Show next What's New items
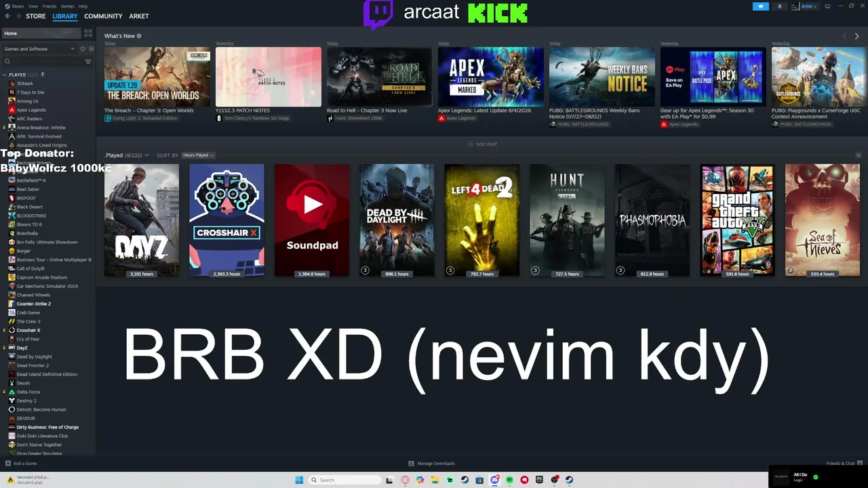The height and width of the screenshot is (488, 868). pos(856,36)
